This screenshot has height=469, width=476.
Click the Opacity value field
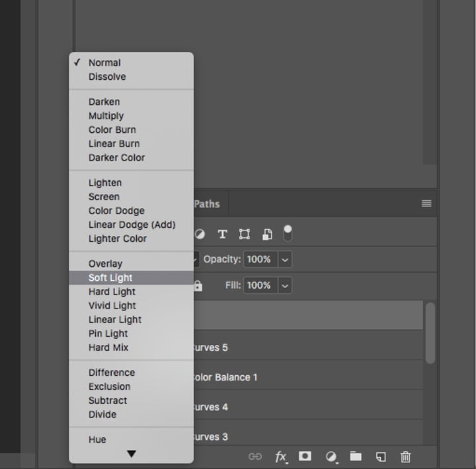pyautogui.click(x=260, y=260)
